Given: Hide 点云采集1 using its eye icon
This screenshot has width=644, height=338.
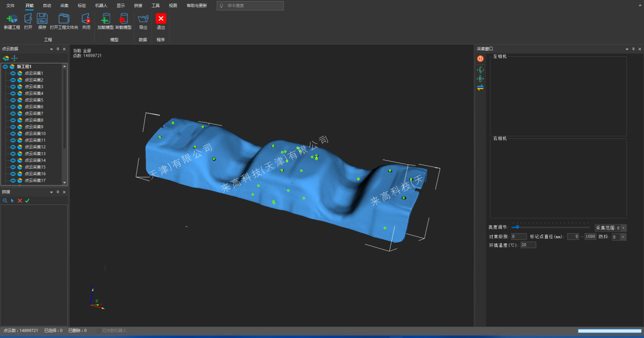Looking at the screenshot, I should pos(13,73).
